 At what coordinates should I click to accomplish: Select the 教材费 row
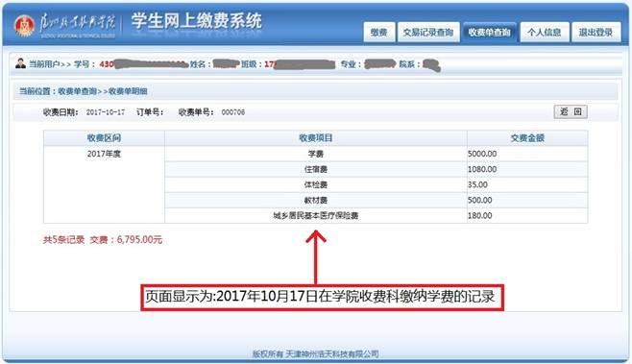pos(377,200)
